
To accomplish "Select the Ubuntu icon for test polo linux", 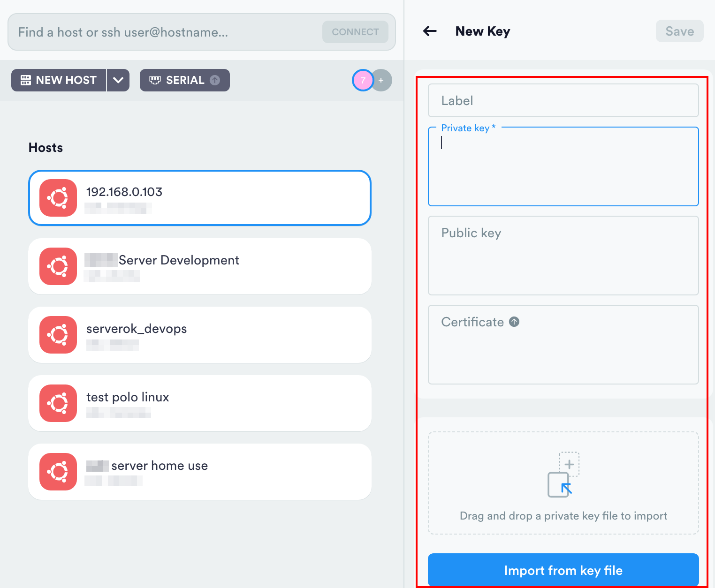I will coord(58,403).
